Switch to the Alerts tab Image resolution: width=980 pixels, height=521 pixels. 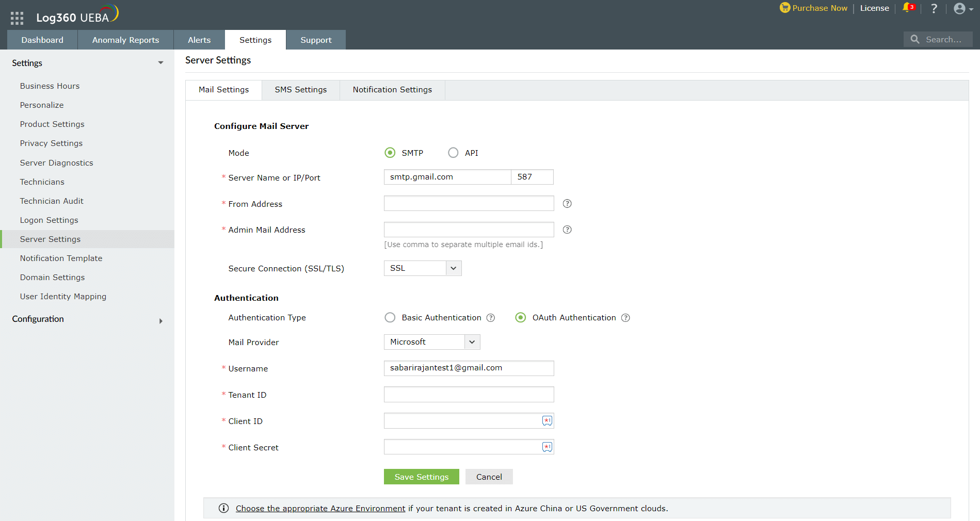(x=199, y=40)
